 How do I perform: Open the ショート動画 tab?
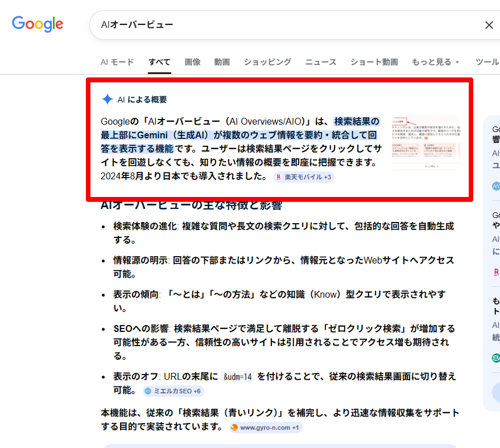[374, 62]
